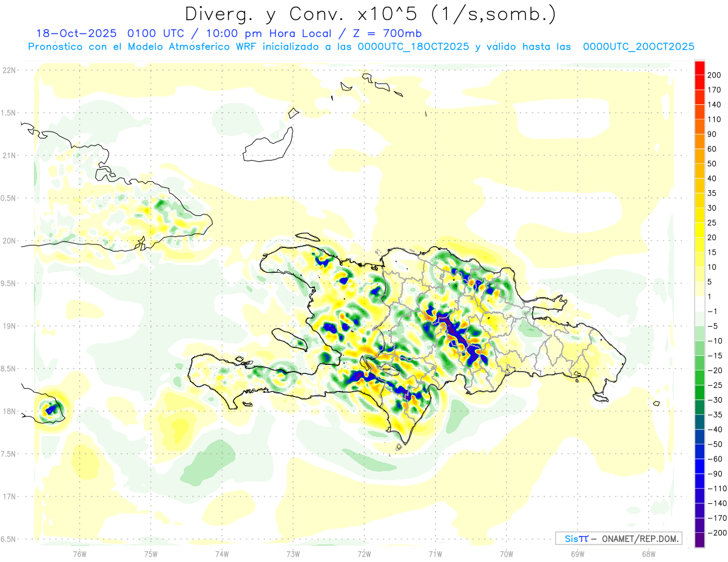Click the 18N latitude axis label
This screenshot has width=728, height=562.
click(9, 411)
